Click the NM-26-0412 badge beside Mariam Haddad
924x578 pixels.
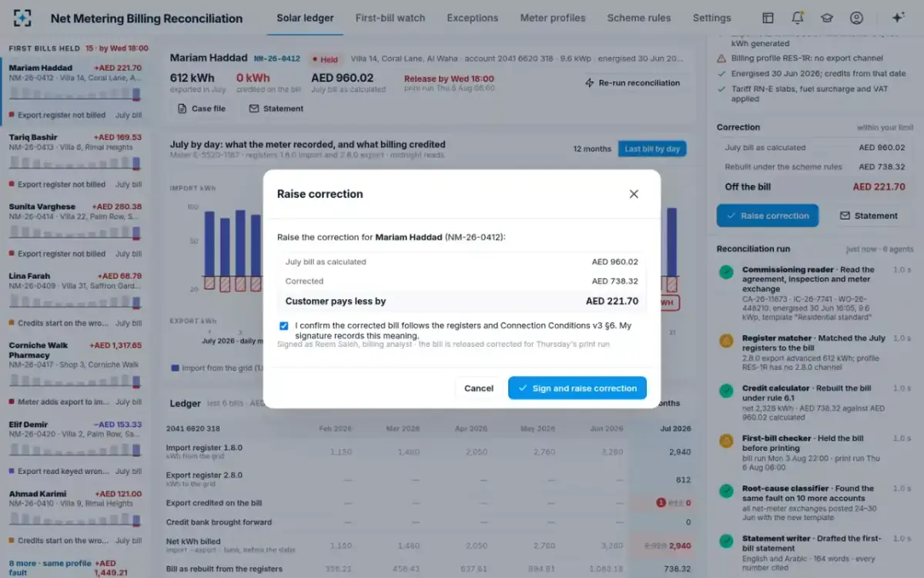[x=276, y=59]
